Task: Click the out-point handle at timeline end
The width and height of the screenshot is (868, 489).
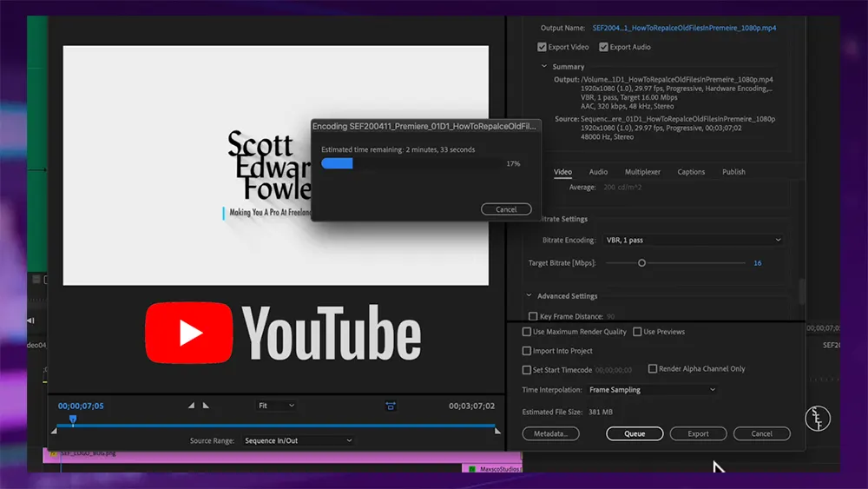Action: pyautogui.click(x=497, y=431)
